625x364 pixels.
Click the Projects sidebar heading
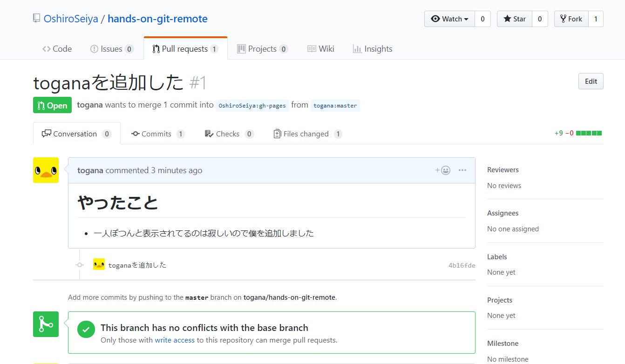[500, 300]
